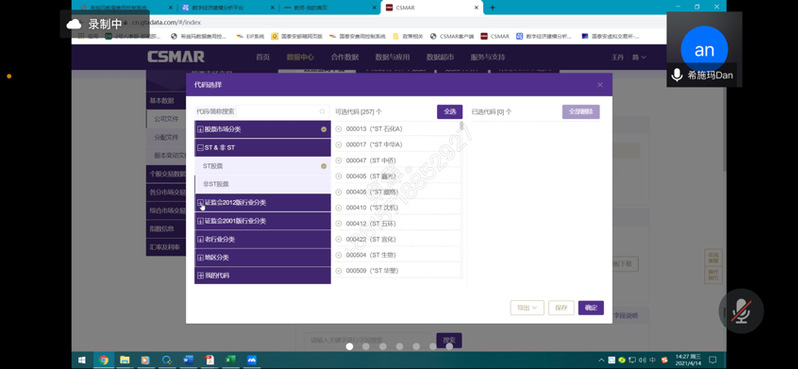The image size is (798, 369).
Task: Select the 非ST股票 category option
Action: coord(263,184)
